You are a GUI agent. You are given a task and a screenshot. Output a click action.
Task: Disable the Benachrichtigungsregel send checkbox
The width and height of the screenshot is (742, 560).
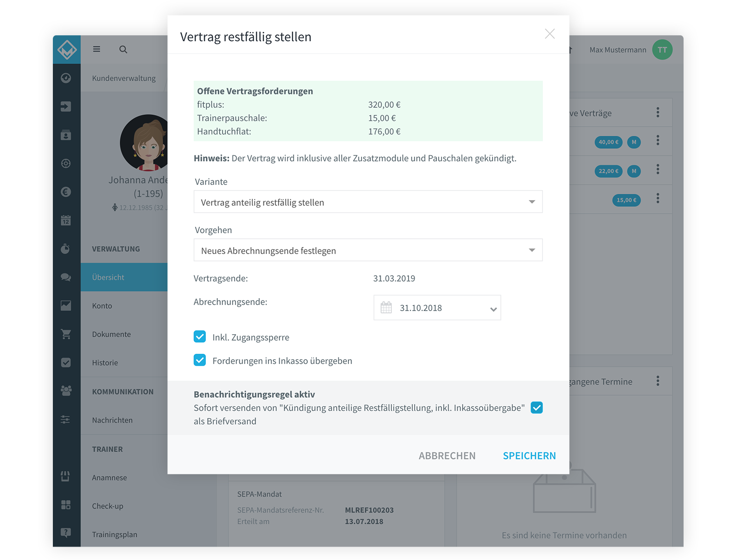[x=537, y=407]
